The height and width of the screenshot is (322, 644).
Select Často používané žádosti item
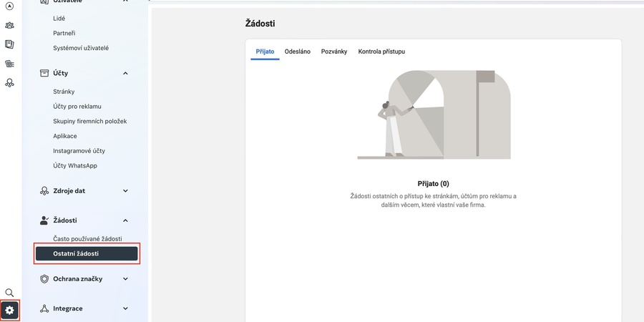(87, 238)
